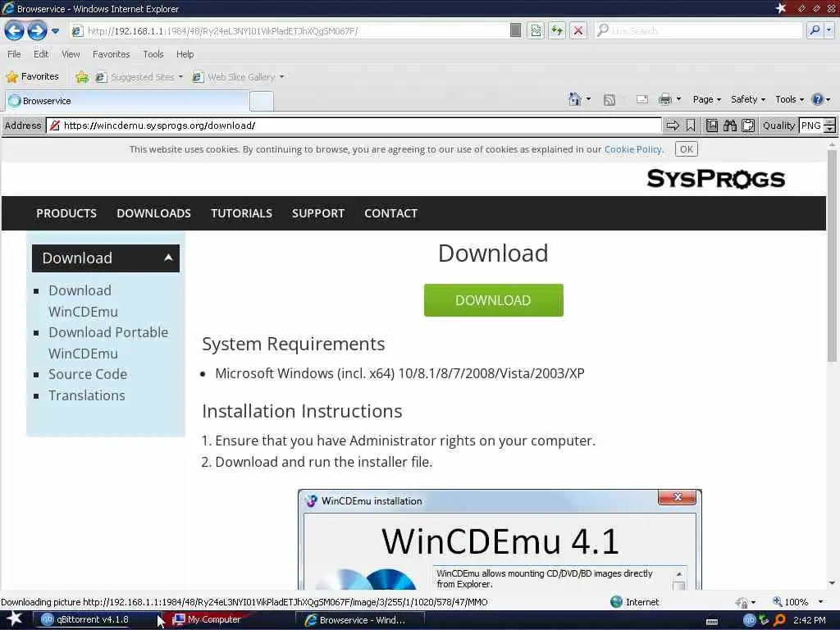The width and height of the screenshot is (840, 630).
Task: Click the Go arrow next to the address
Action: [x=673, y=126]
